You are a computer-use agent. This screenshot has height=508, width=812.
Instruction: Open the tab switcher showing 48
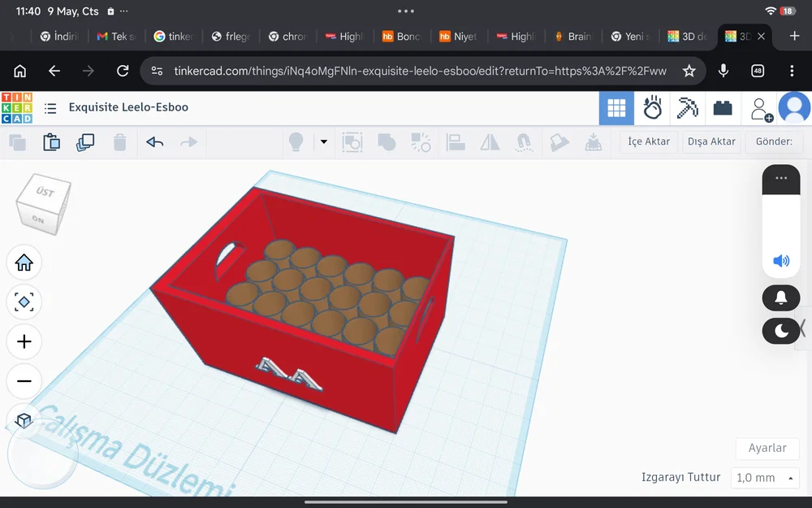coord(758,71)
